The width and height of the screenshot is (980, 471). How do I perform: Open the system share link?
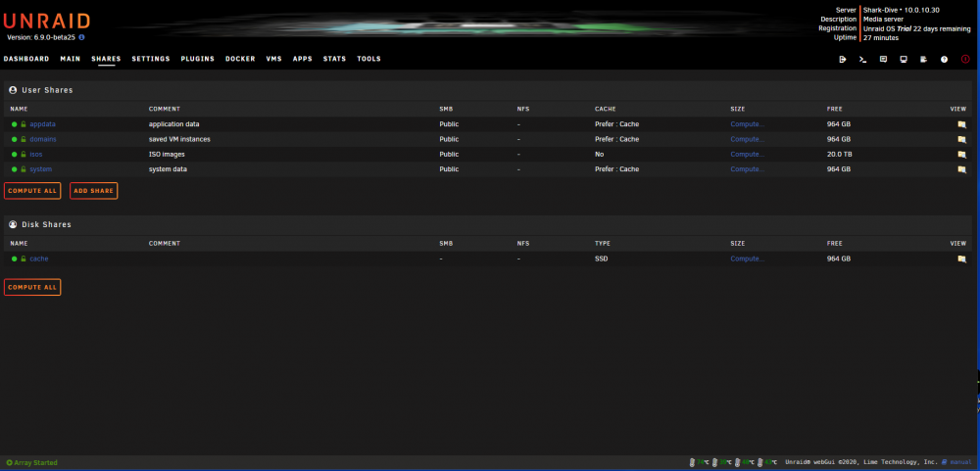[40, 169]
